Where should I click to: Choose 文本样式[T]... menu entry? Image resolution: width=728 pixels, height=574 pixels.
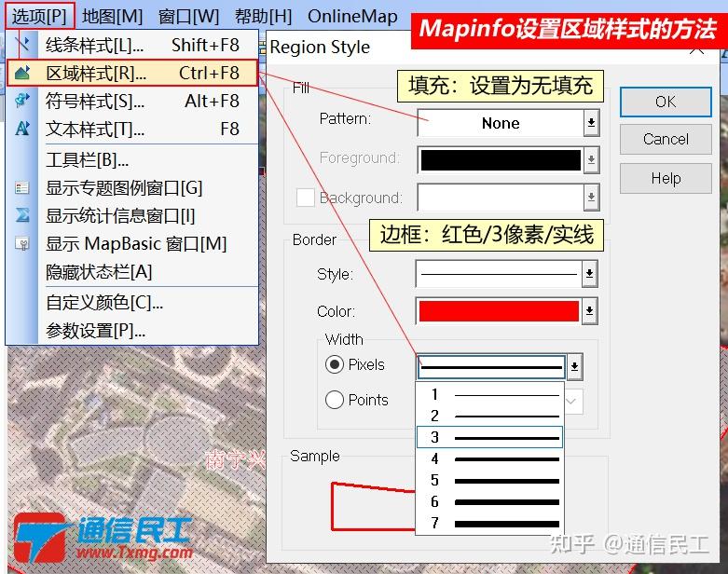(132, 129)
